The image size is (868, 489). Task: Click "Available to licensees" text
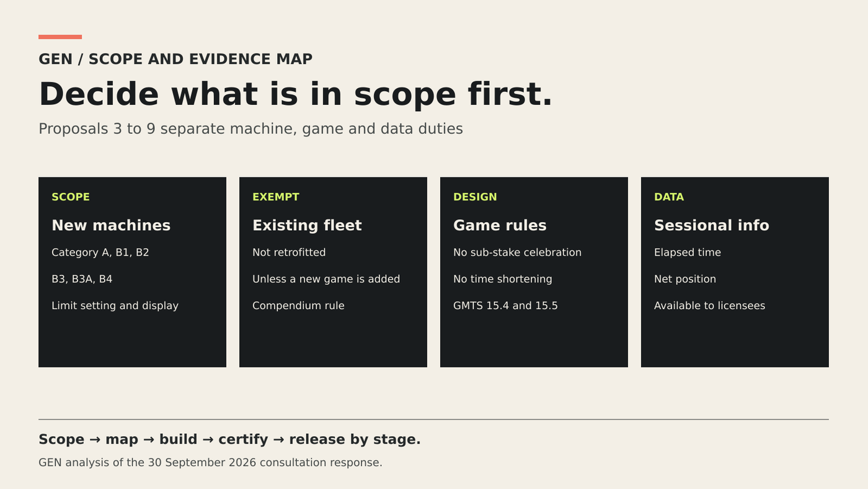(x=709, y=306)
